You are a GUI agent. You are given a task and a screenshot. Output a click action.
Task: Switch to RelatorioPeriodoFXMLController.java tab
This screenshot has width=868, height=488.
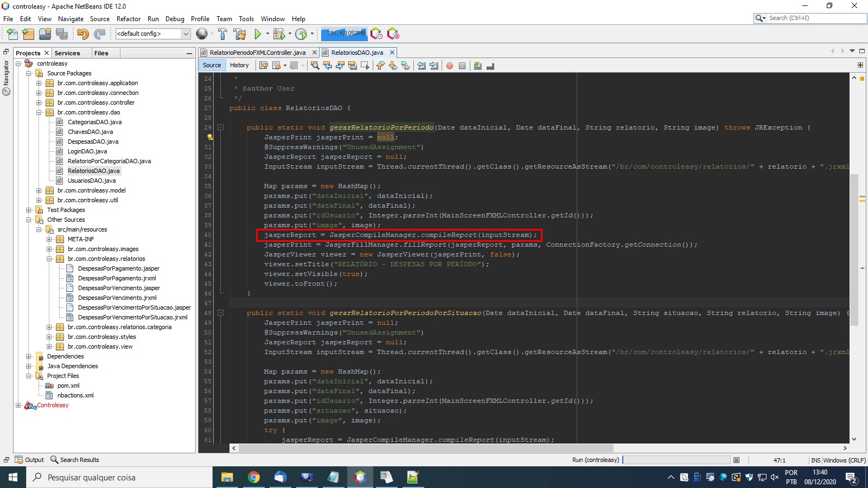(x=257, y=53)
